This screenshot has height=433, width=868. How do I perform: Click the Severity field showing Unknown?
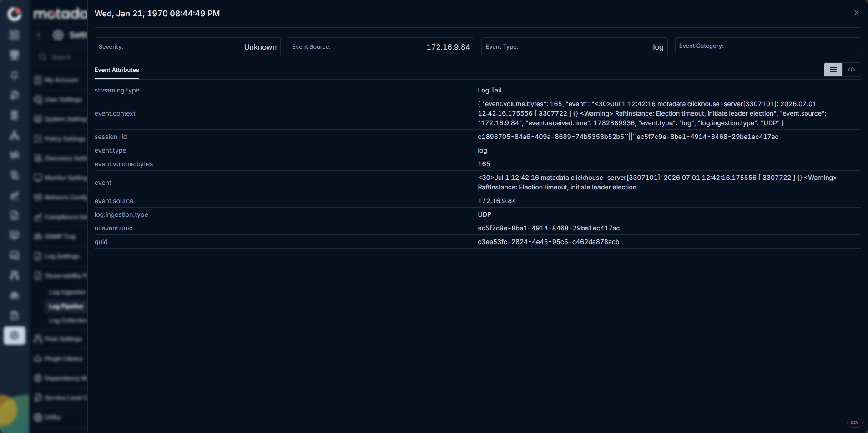(187, 47)
